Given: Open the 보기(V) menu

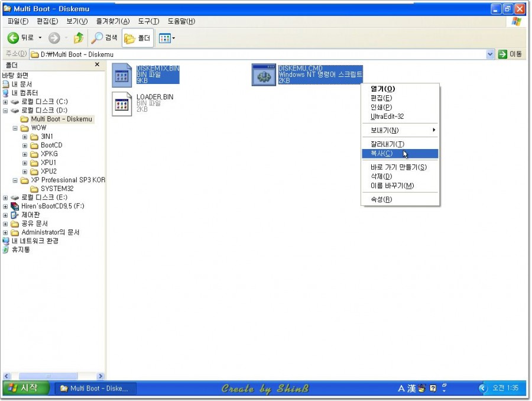Looking at the screenshot, I should [x=77, y=21].
